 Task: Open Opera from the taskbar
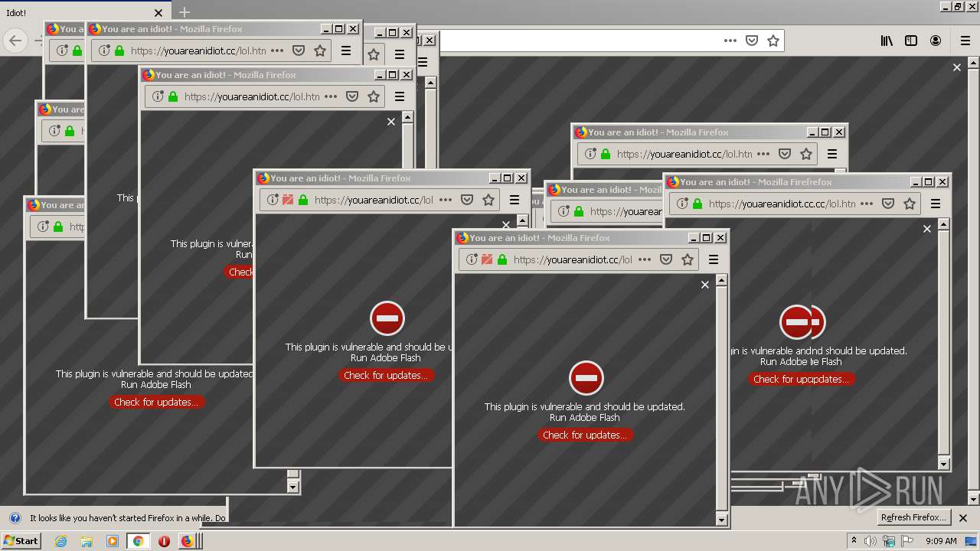[x=164, y=541]
